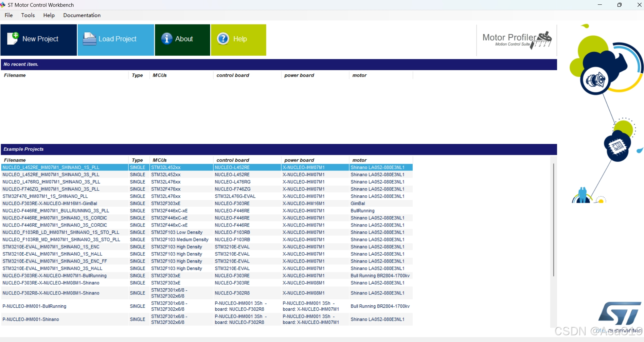Viewport: 644px width, 342px height.
Task: Launch the Motor Profiler tool
Action: 517,40
